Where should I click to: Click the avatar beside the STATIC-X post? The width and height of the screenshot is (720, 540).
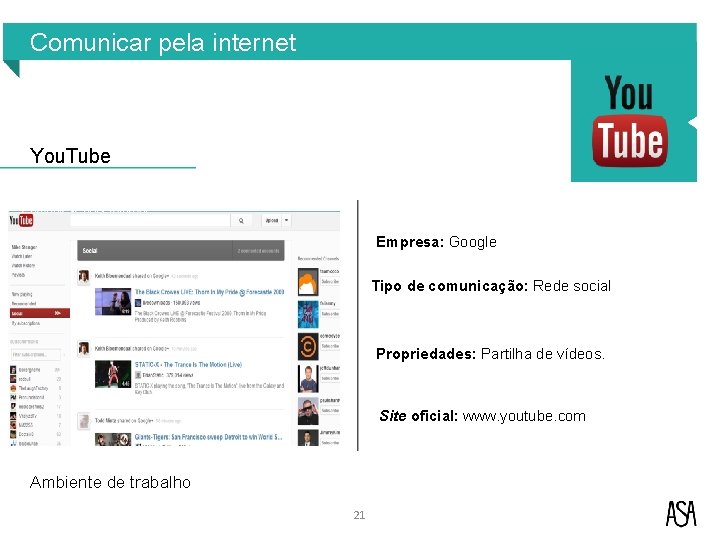[84, 349]
